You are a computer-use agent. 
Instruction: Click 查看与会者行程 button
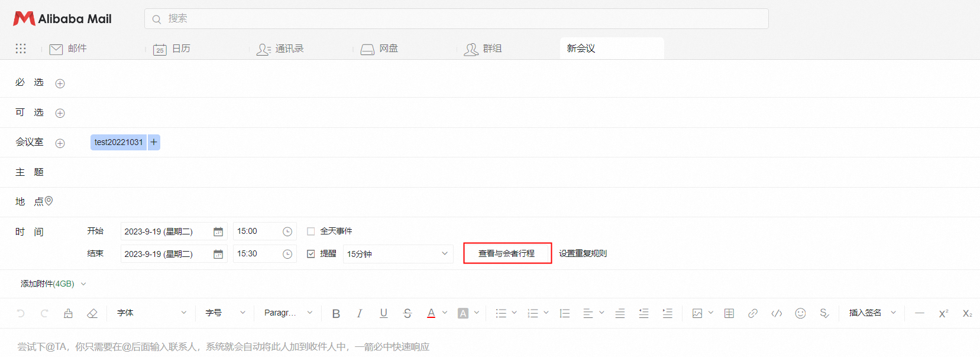pyautogui.click(x=507, y=253)
